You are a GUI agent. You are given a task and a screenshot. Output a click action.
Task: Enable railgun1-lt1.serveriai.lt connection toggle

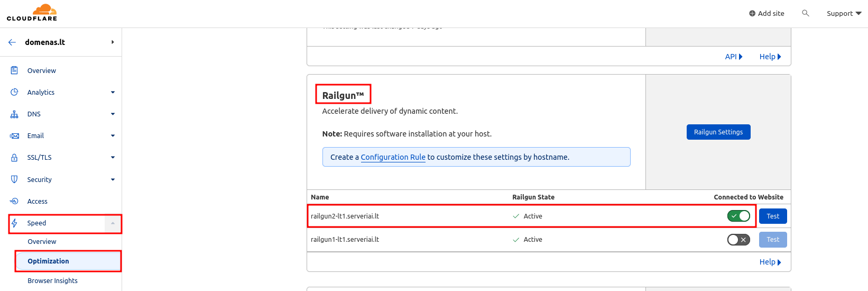click(x=738, y=240)
